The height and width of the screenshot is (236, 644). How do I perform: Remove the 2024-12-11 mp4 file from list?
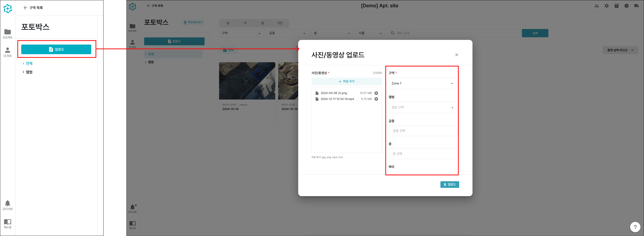376,99
